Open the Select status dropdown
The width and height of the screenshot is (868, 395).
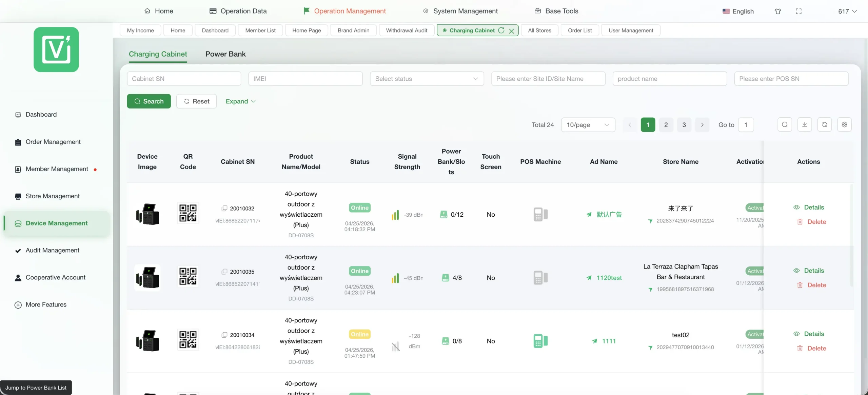click(427, 79)
